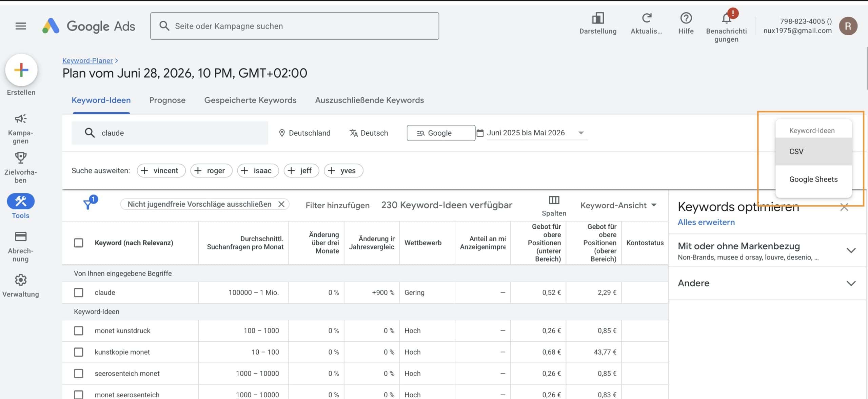
Task: Sort by the Kontostatus column header
Action: pos(645,243)
